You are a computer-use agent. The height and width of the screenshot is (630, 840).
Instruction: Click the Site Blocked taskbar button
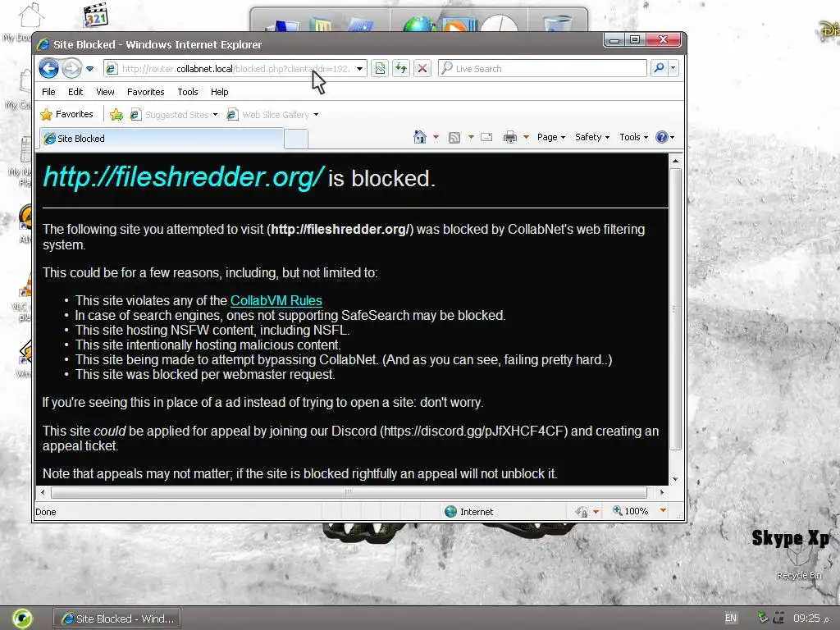pos(117,619)
